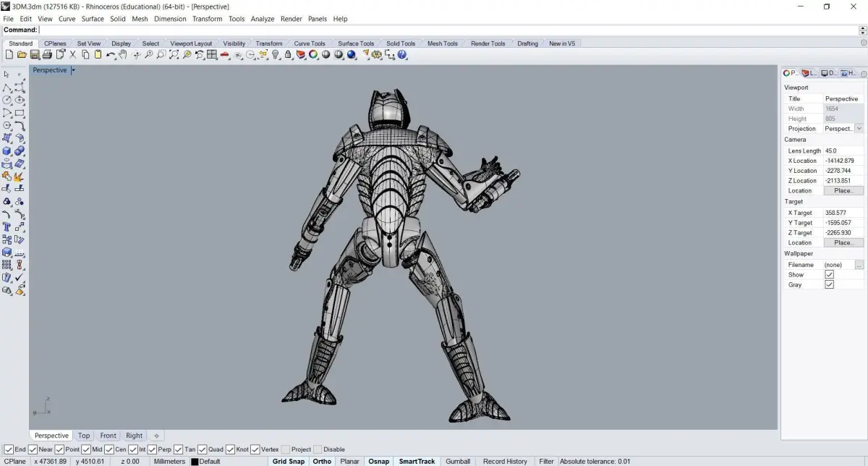Open the Projection dropdown
This screenshot has height=466, width=868.
[859, 129]
